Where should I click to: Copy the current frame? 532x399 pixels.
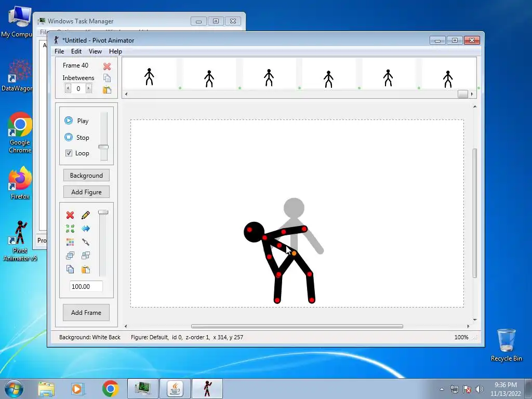click(x=107, y=78)
